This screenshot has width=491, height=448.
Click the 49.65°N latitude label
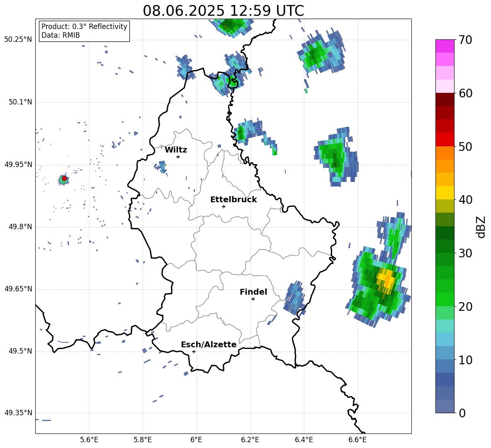click(x=18, y=289)
